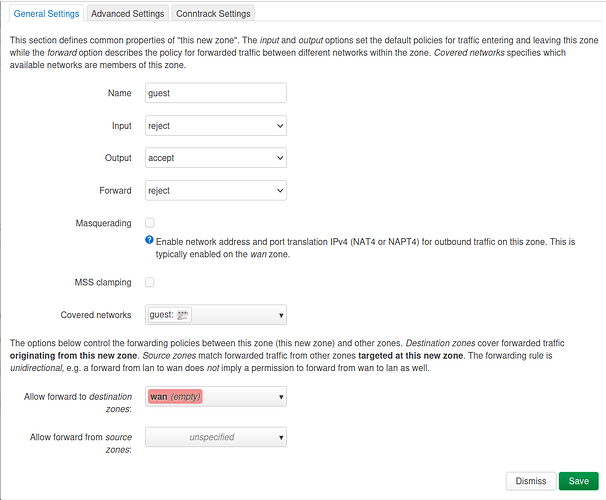Viewport: 606px width, 500px height.
Task: Expand Allow forward from source zones dropdown
Action: pyautogui.click(x=216, y=437)
